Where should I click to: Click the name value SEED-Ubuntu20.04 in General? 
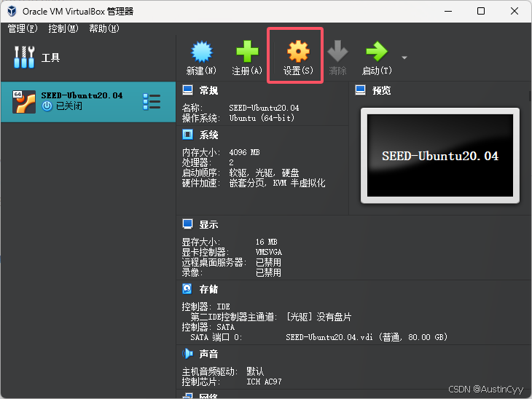pyautogui.click(x=264, y=108)
